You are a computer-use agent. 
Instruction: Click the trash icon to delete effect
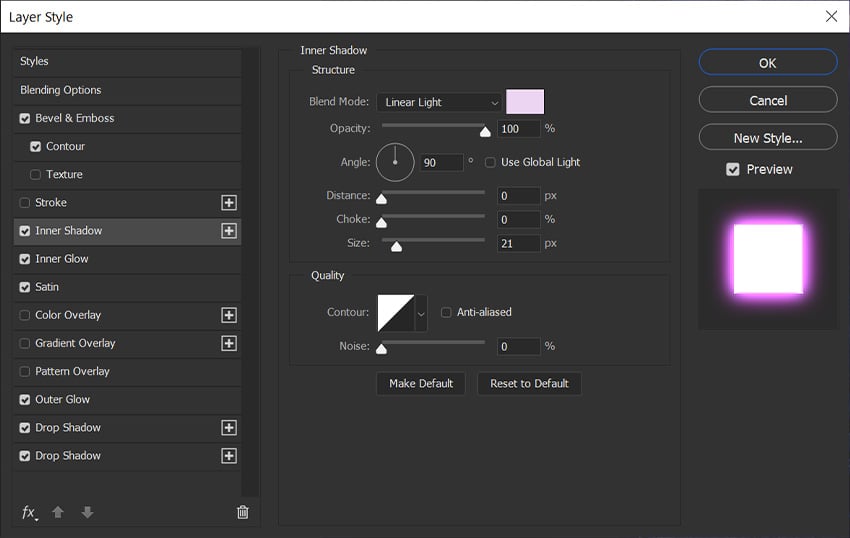[242, 512]
